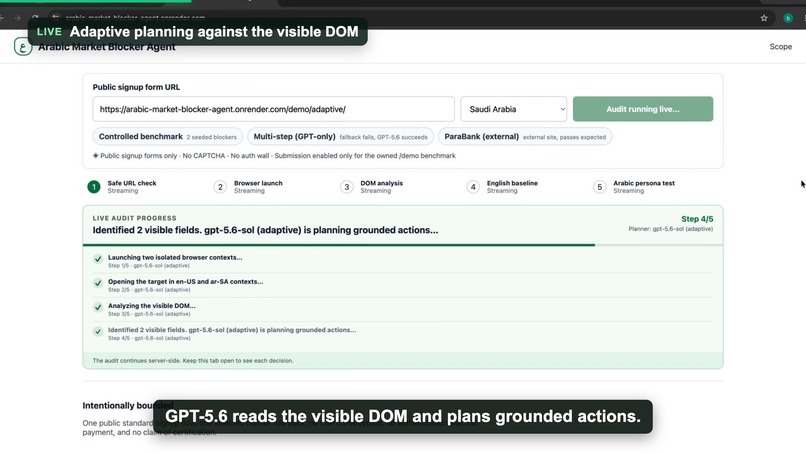
Task: Click the 'Browser launch' step label
Action: pos(258,183)
